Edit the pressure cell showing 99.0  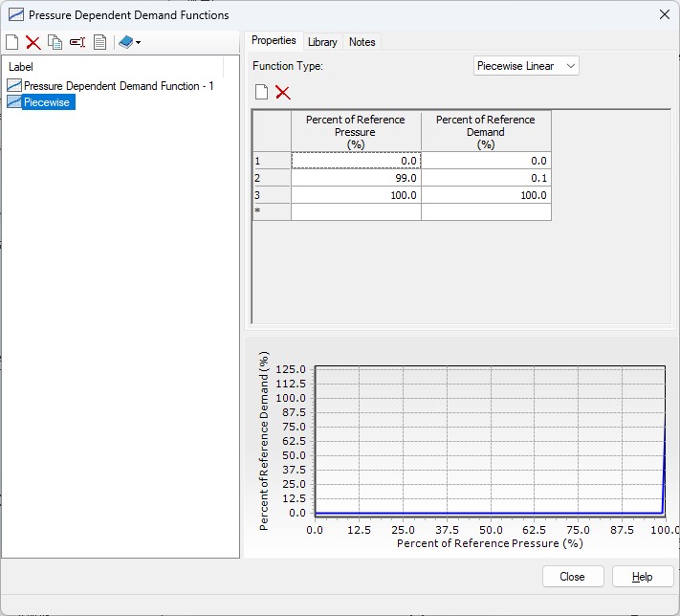tap(356, 178)
